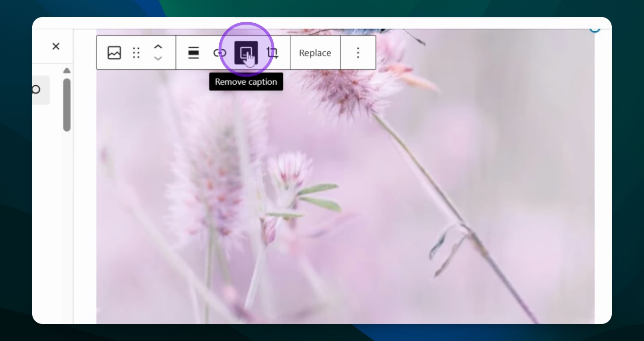Click the Image block type icon
644x341 pixels.
click(x=114, y=53)
